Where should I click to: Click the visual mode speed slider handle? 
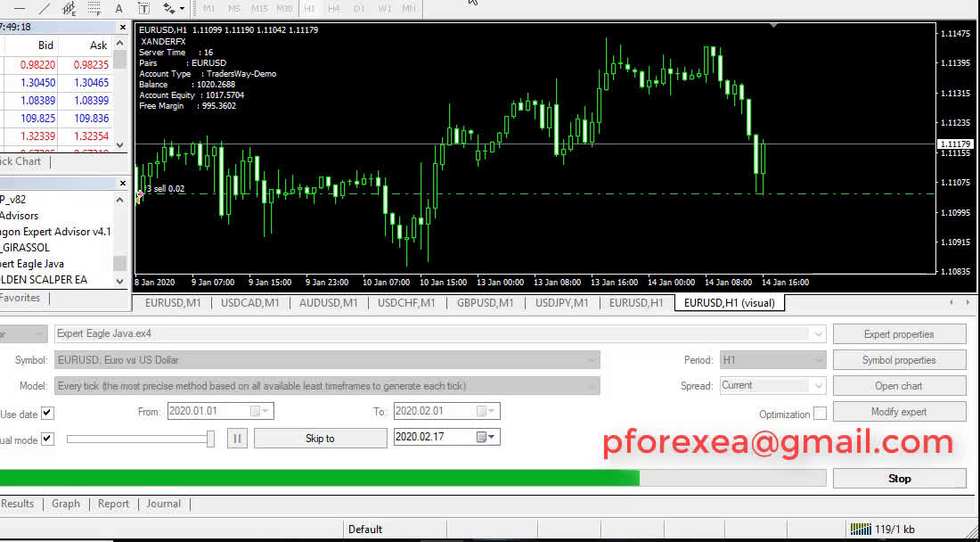210,438
